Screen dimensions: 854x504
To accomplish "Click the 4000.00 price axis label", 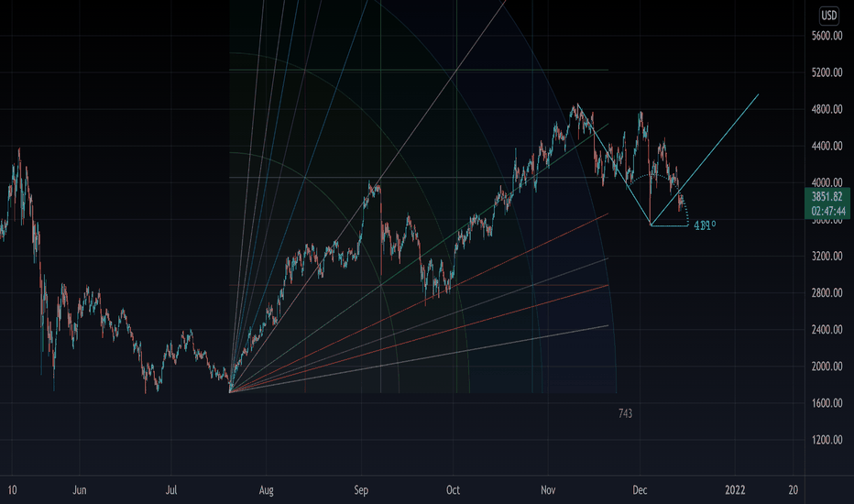I will point(827,182).
